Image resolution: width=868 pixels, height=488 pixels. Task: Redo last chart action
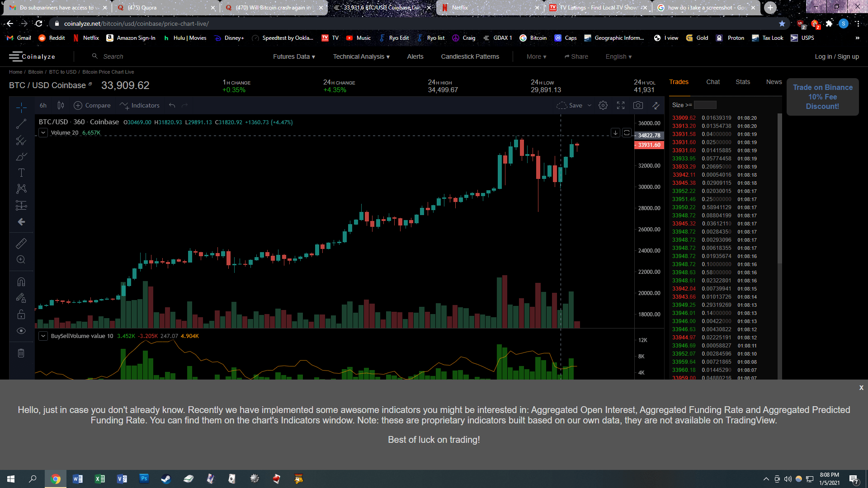pyautogui.click(x=184, y=105)
